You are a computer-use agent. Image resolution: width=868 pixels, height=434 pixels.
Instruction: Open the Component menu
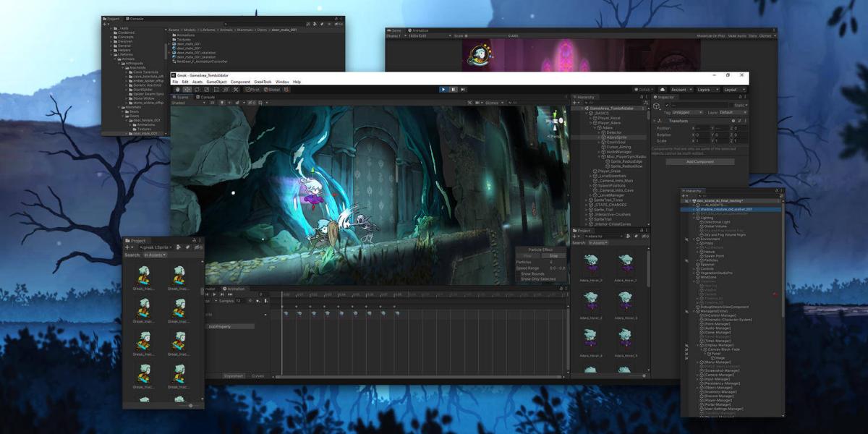click(x=240, y=82)
